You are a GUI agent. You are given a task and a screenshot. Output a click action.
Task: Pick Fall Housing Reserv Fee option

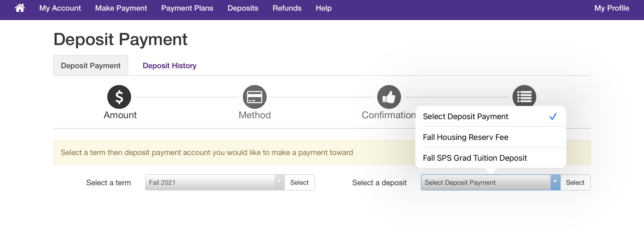pyautogui.click(x=466, y=137)
